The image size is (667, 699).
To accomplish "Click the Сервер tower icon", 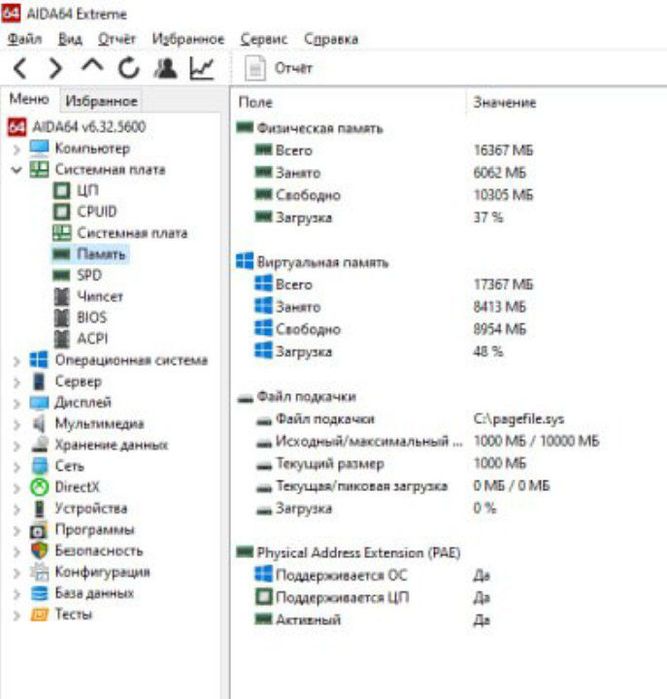I will [39, 382].
